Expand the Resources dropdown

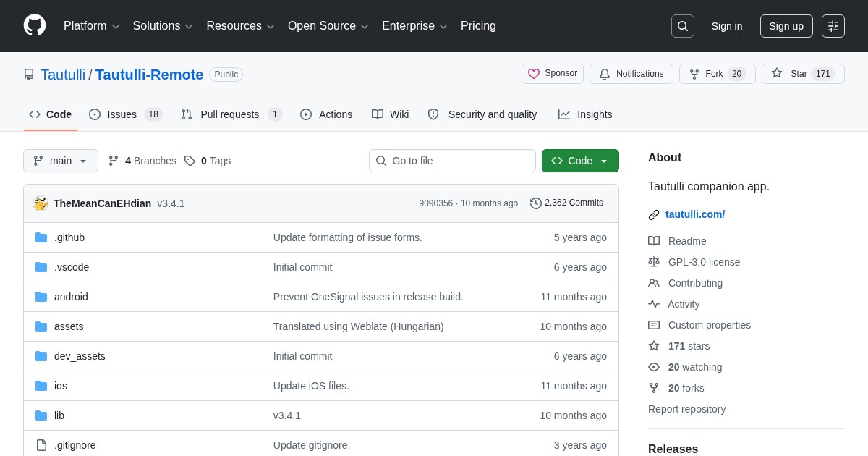click(241, 26)
